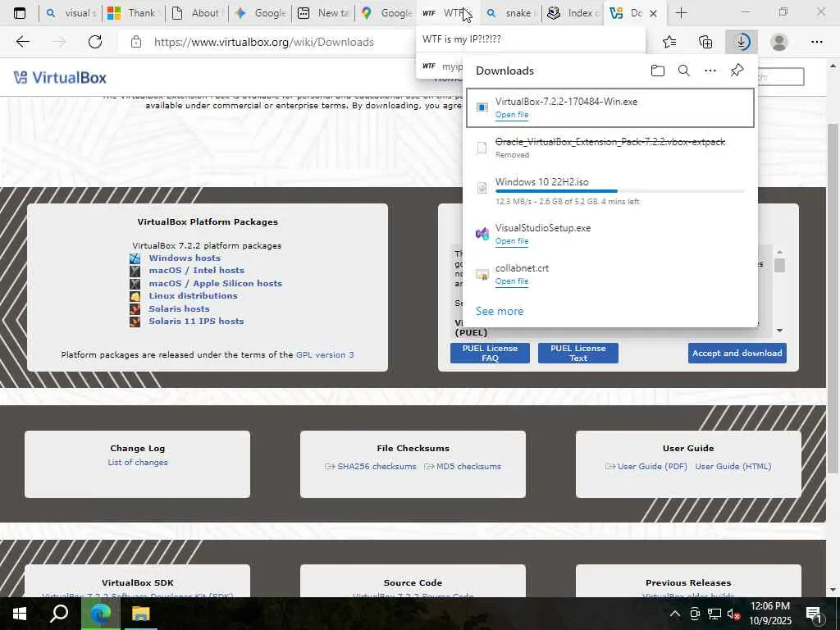
Task: Switch to the Google Maps tab
Action: coord(386,13)
